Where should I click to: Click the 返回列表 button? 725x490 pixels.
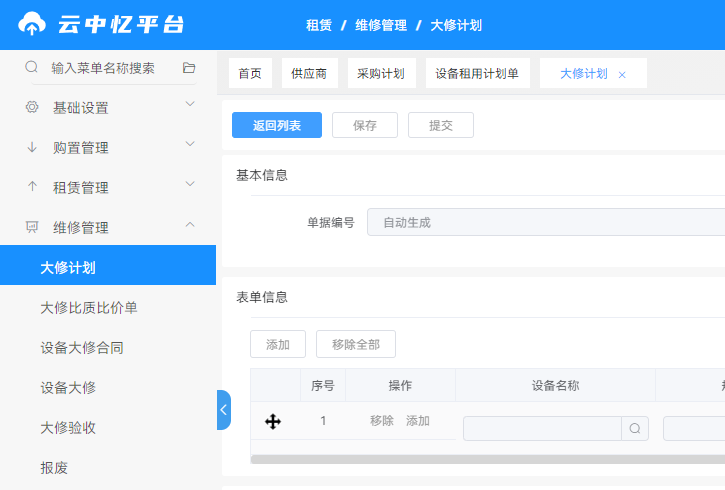276,125
